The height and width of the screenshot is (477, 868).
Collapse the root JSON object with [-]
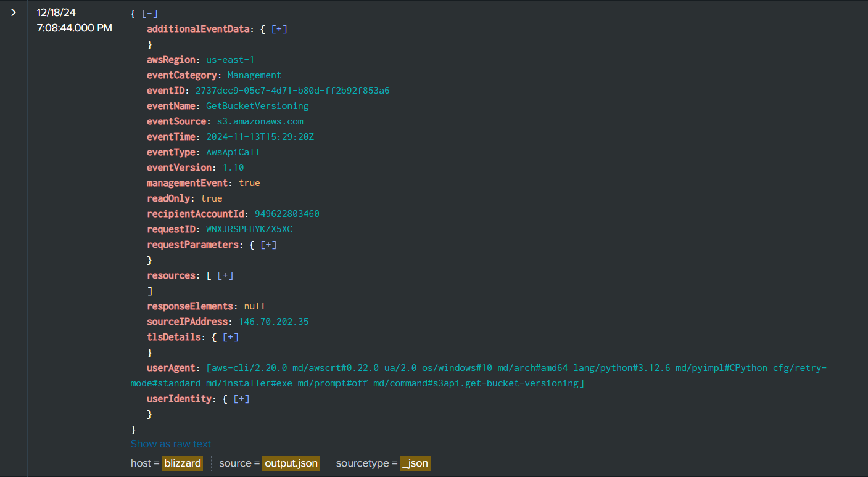pos(149,14)
